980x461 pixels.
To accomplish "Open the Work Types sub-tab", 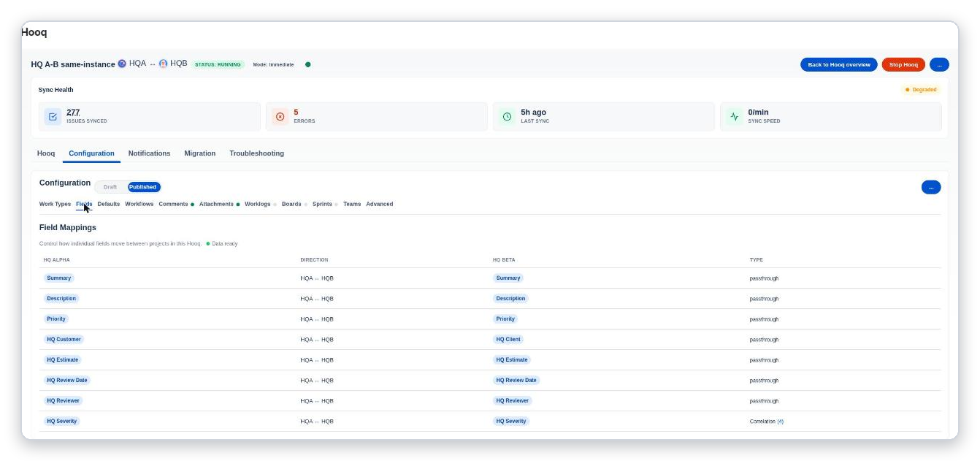I will tap(55, 204).
